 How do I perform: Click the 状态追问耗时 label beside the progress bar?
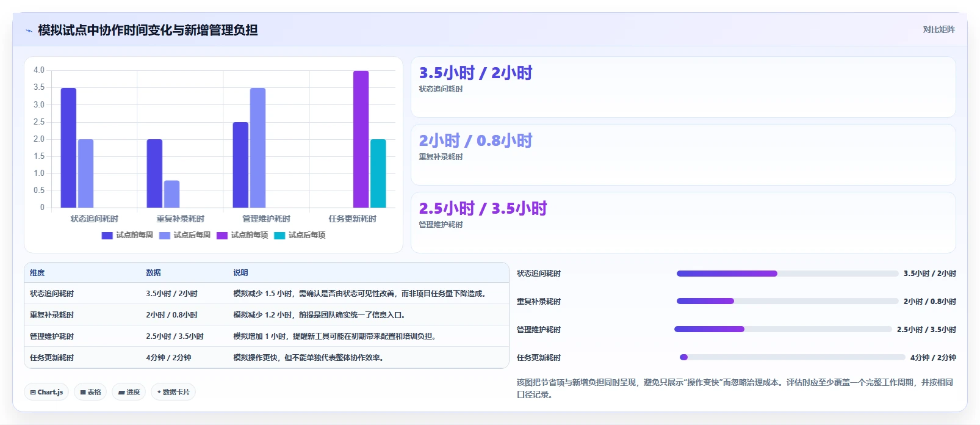539,274
